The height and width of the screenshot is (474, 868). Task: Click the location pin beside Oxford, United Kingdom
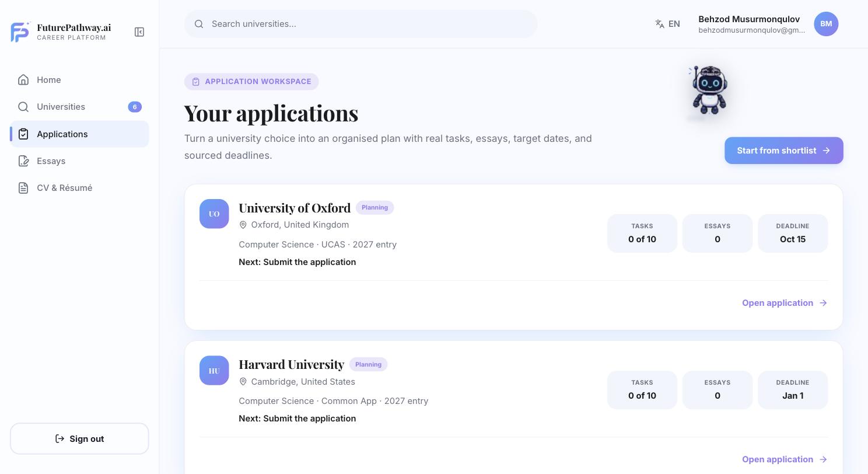(243, 225)
